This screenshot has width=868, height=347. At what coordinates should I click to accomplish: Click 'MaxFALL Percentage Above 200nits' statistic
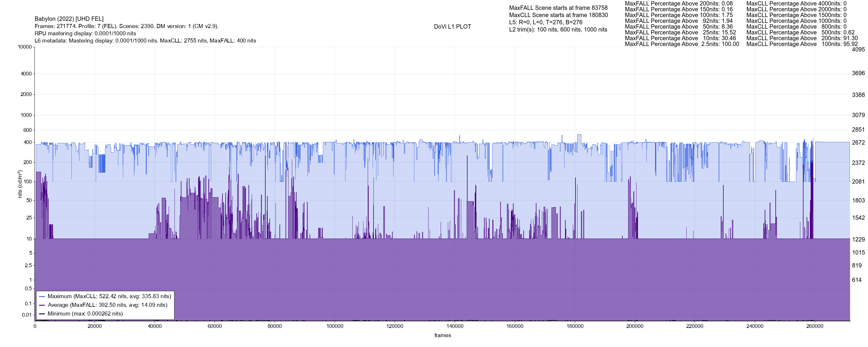678,3
